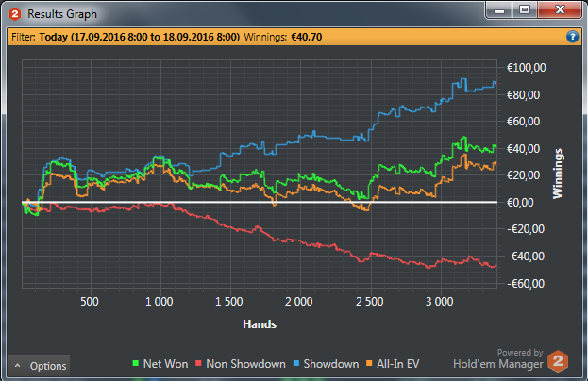The image size is (588, 381).
Task: Click the -€40,00 axis label
Action: pyautogui.click(x=526, y=257)
